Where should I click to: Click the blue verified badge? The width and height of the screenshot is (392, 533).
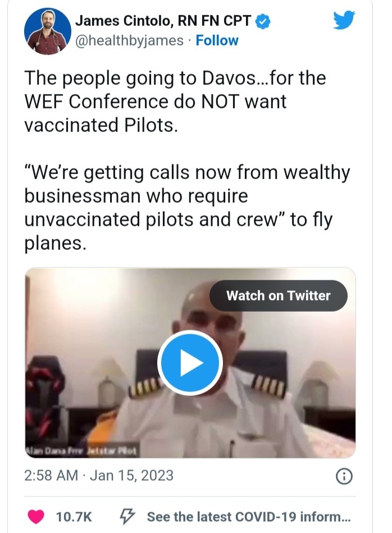[263, 21]
